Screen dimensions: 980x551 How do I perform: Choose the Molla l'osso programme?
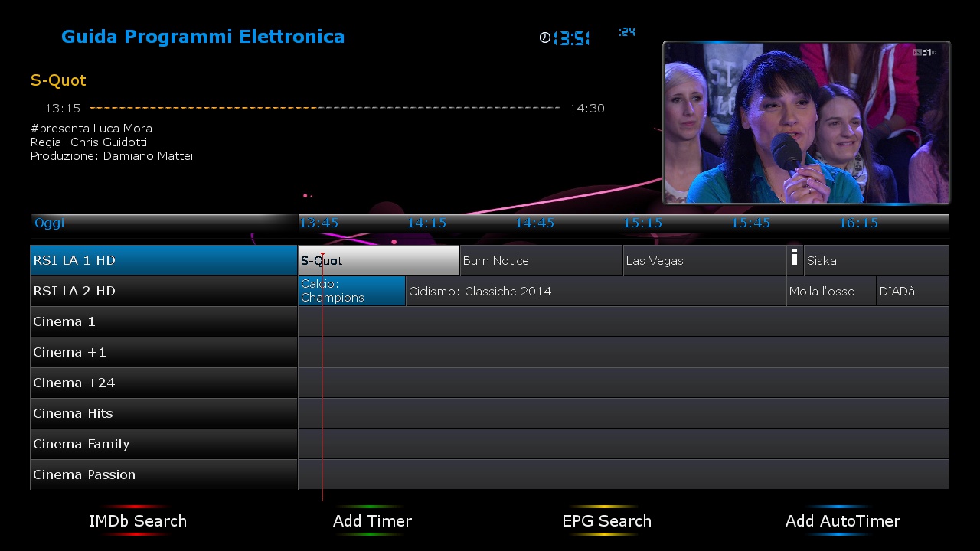pyautogui.click(x=831, y=291)
